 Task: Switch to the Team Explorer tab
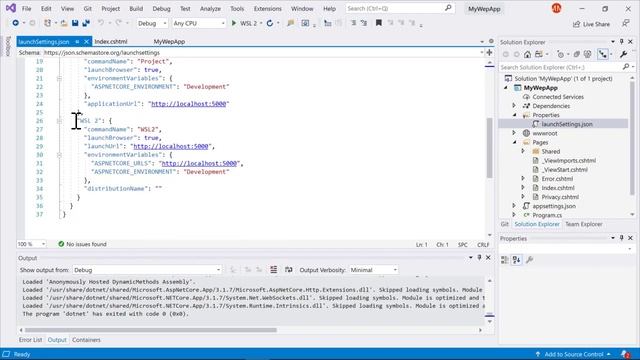pos(583,224)
